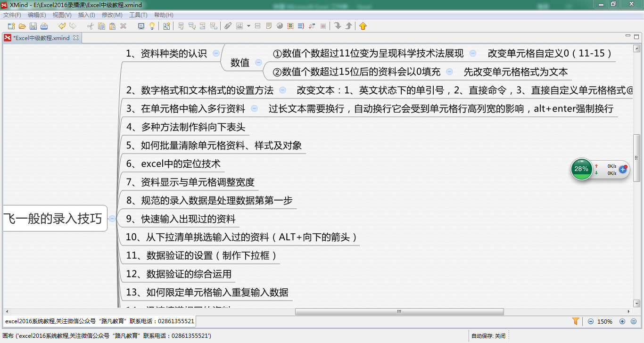Click the redo arrow icon
Screen dimensions: 644x343
(72, 26)
